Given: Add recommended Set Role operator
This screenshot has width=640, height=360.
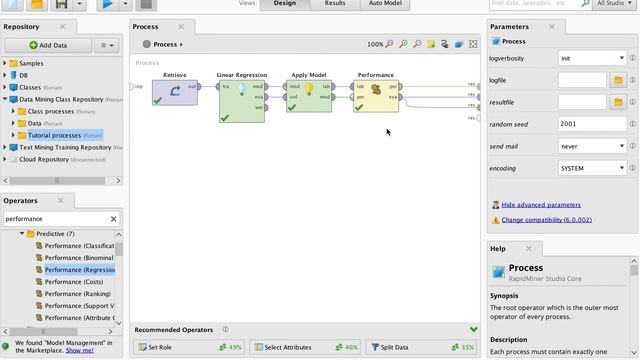Looking at the screenshot, I should coord(189,347).
